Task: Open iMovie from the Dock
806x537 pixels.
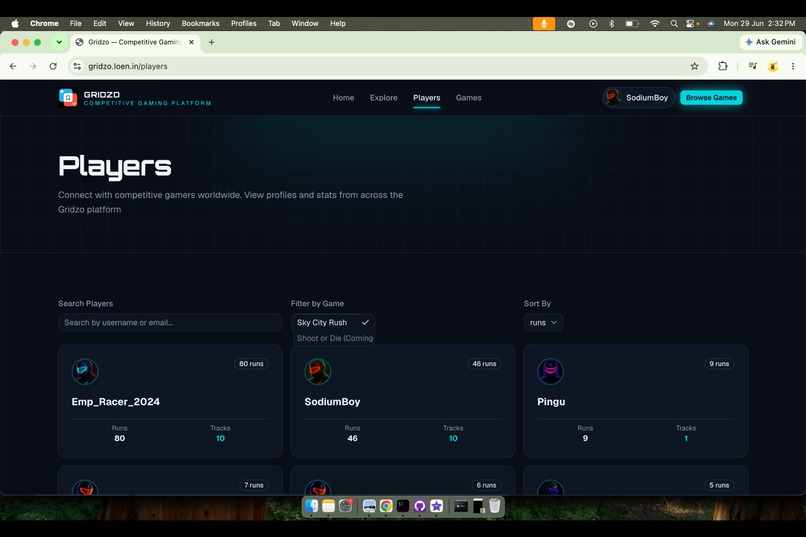Action: click(x=437, y=506)
